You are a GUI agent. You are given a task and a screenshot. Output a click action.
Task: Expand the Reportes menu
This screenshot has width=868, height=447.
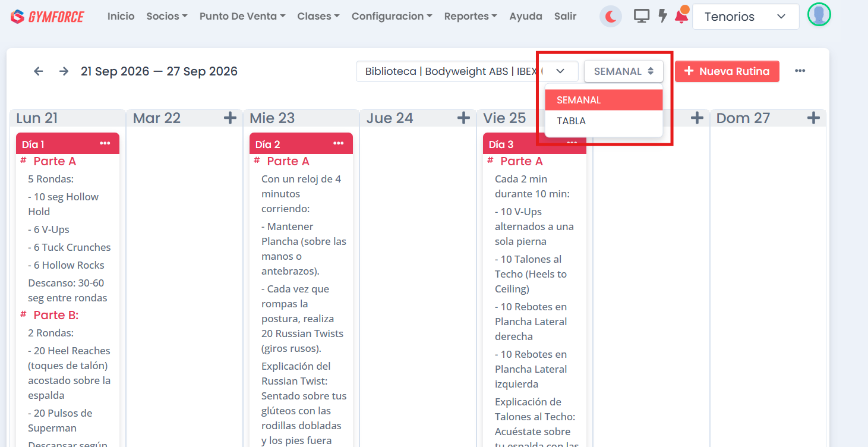click(471, 17)
